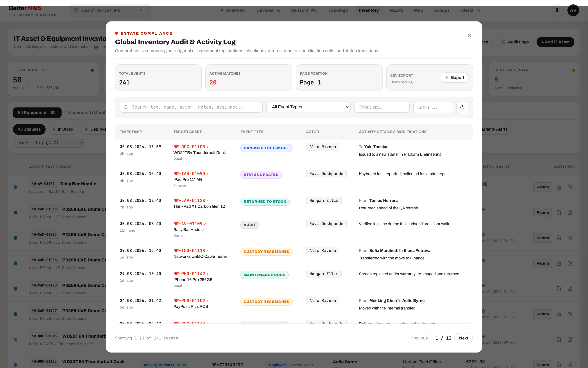
Task: Open the AR user avatar menu
Action: tap(573, 10)
